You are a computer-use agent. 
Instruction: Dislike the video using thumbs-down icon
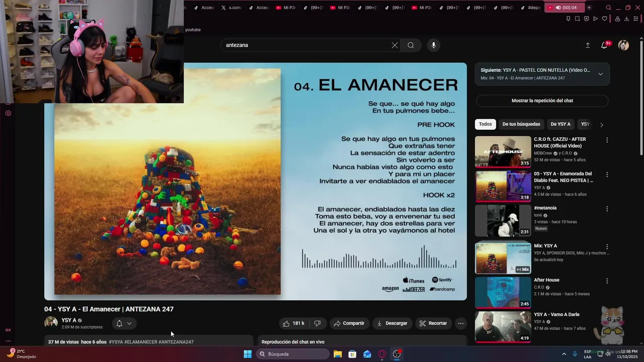pyautogui.click(x=317, y=323)
